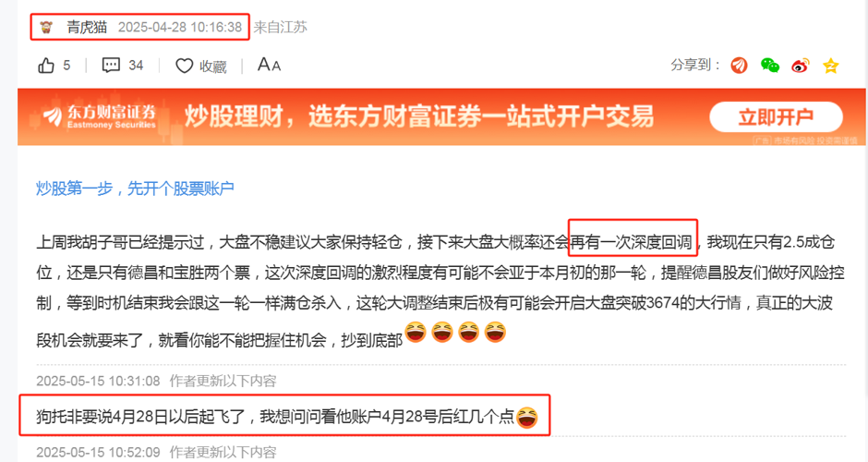Click the 东方财富证券 logo in banner
The width and height of the screenshot is (868, 462).
[100, 116]
